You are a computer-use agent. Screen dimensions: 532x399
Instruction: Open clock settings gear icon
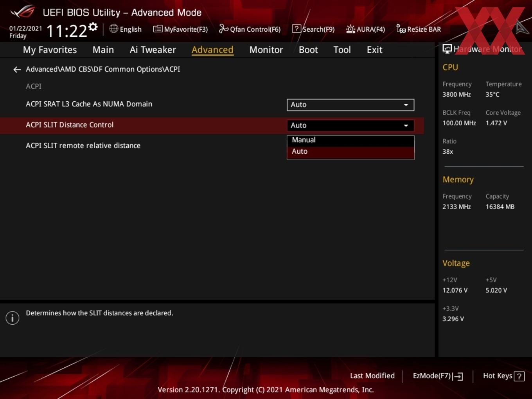click(x=93, y=27)
